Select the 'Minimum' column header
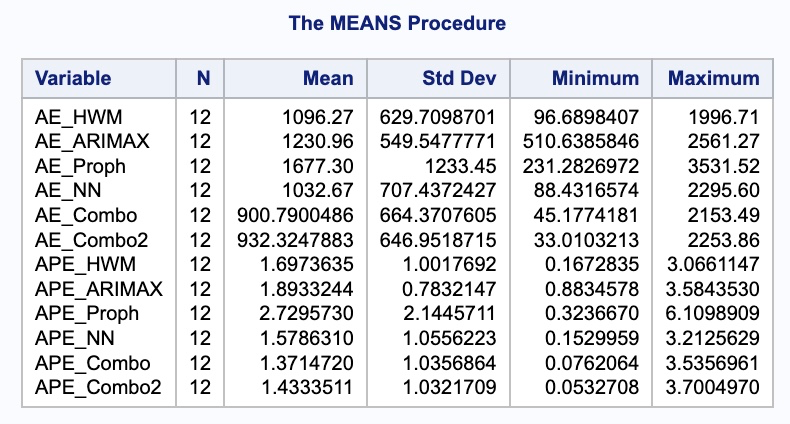This screenshot has width=790, height=424. pyautogui.click(x=596, y=79)
